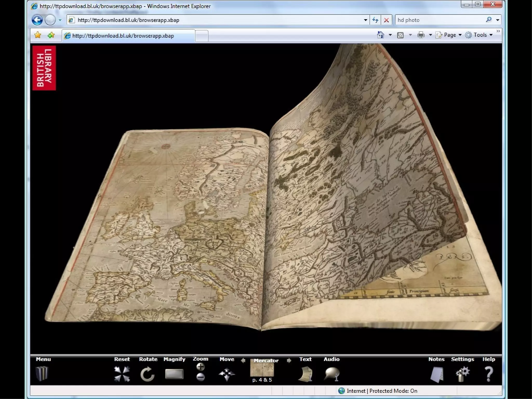Image resolution: width=532 pixels, height=399 pixels.
Task: Go to next Mercator page arrow
Action: pyautogui.click(x=289, y=360)
